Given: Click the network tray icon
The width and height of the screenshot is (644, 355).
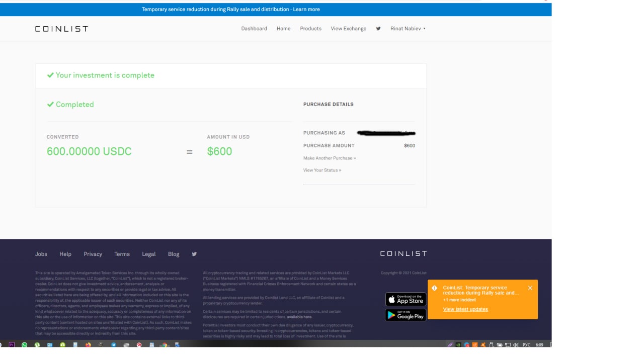Looking at the screenshot, I should click(508, 345).
